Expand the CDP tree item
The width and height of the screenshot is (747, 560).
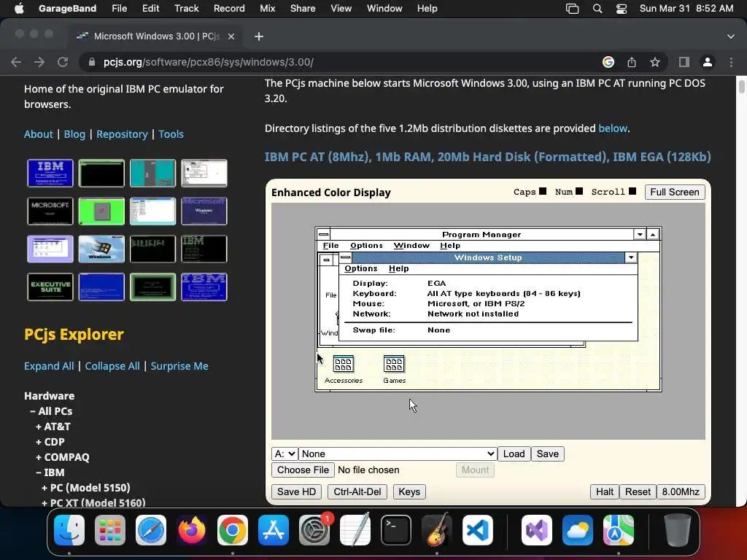click(x=50, y=442)
